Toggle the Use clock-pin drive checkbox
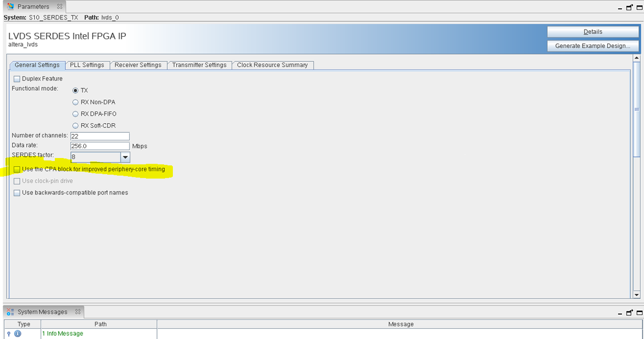Image resolution: width=644 pixels, height=339 pixels. click(17, 181)
